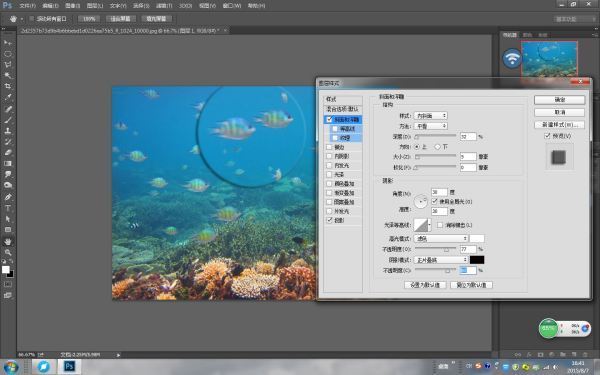
Task: Open bevel Style dropdown (Inner Bevel)
Action: pos(431,115)
